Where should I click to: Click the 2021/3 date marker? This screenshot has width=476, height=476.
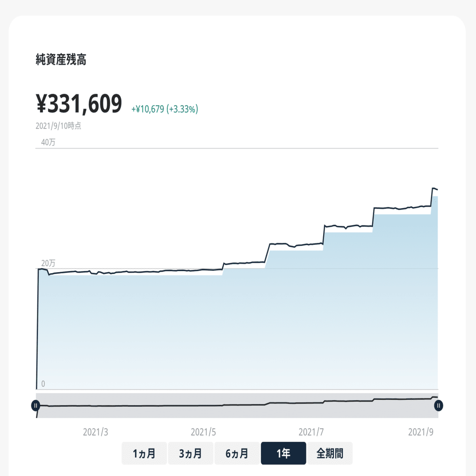(95, 432)
